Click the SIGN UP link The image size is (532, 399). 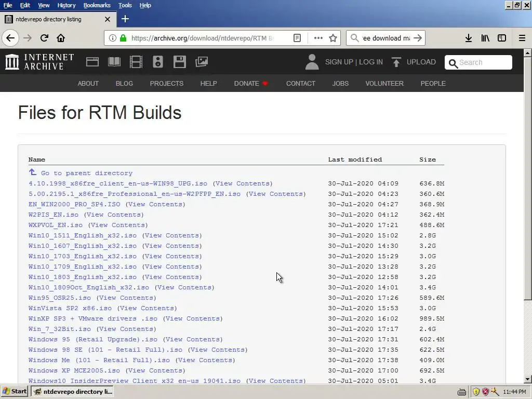pos(339,62)
